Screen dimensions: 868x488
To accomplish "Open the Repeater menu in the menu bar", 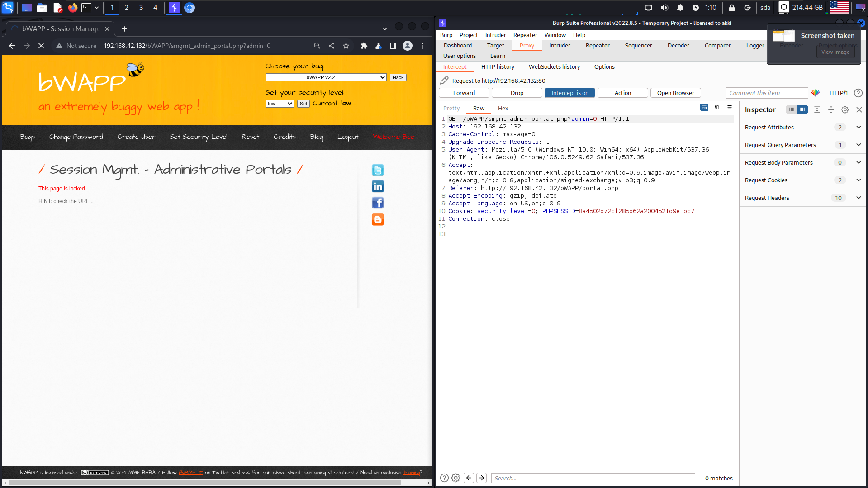I will 525,35.
